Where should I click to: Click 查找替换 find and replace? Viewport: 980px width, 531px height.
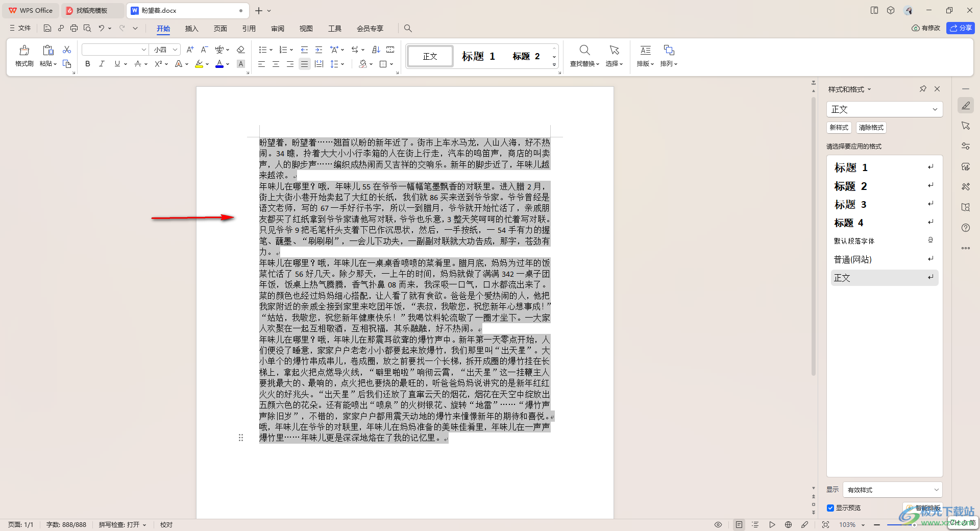pyautogui.click(x=584, y=56)
